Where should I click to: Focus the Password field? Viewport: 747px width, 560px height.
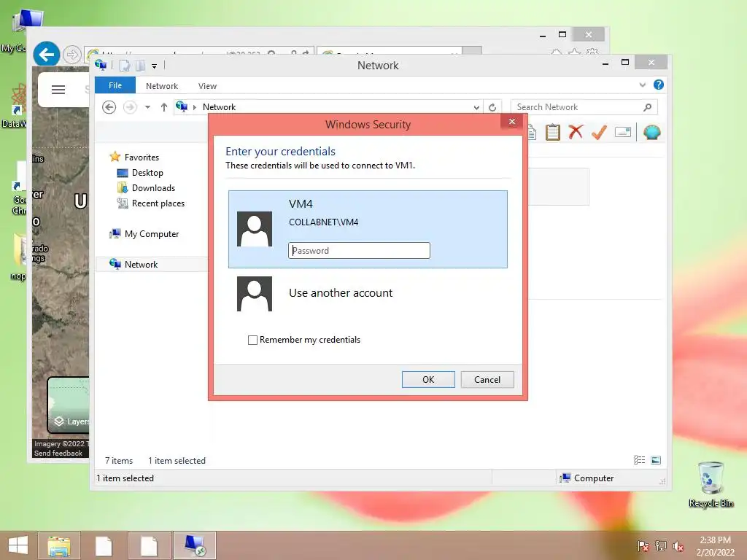(359, 251)
